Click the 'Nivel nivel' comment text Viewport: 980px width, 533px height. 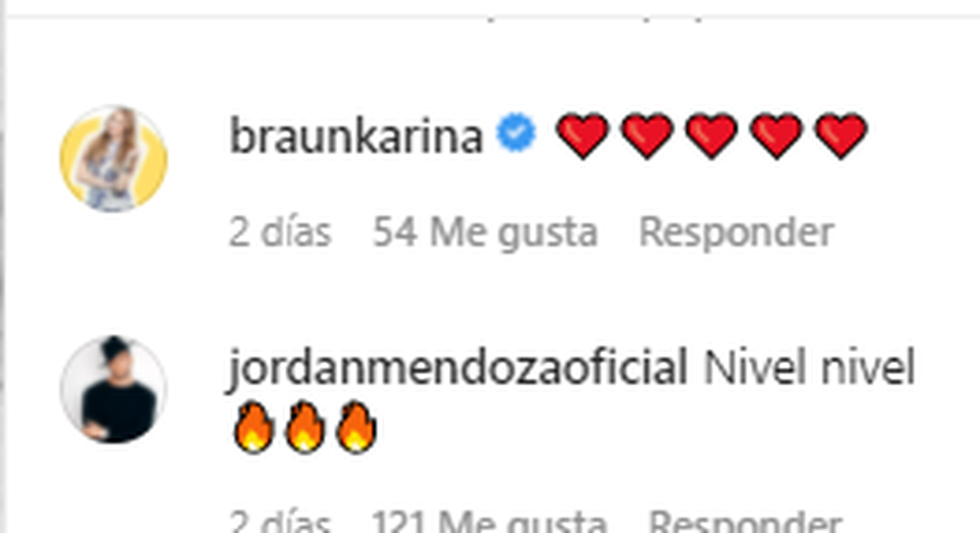pyautogui.click(x=809, y=368)
